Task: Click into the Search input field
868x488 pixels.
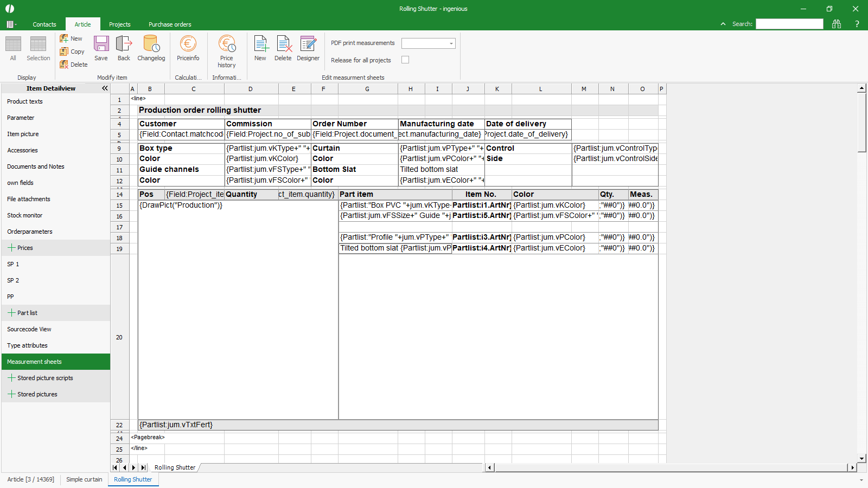Action: point(789,24)
